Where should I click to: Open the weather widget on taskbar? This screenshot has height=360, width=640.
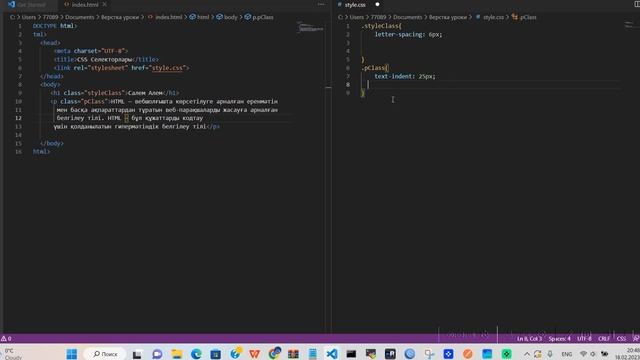pos(13,354)
